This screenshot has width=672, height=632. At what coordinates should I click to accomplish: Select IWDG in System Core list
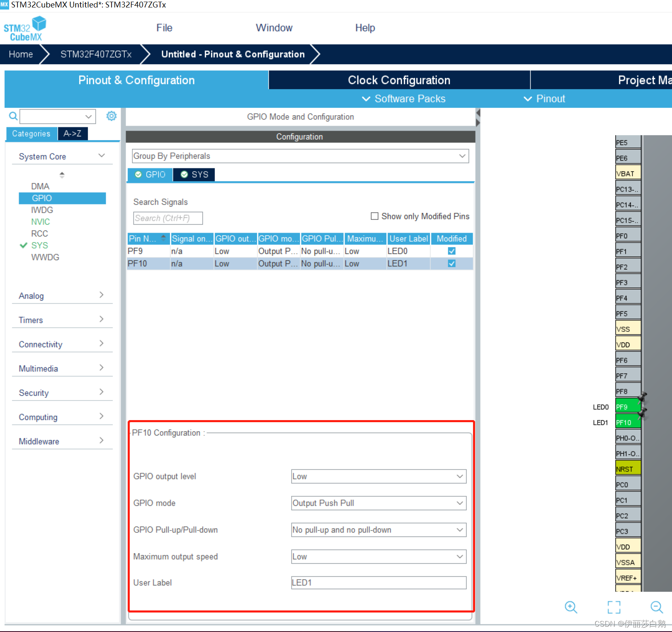click(x=42, y=210)
